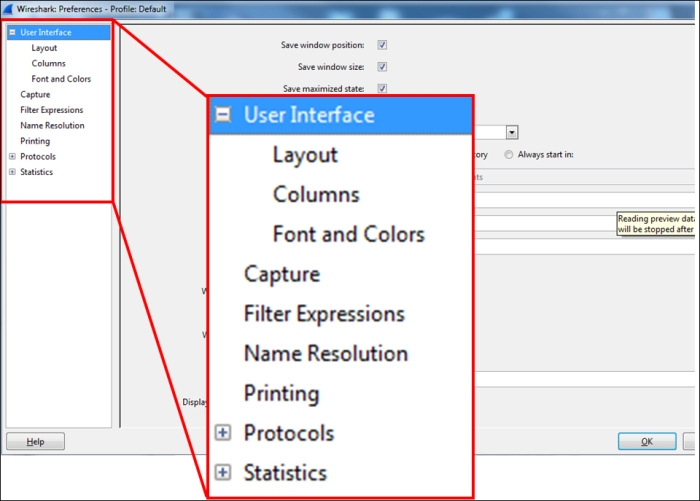Image resolution: width=700 pixels, height=501 pixels.
Task: Click the Reading preview data tooltip text
Action: point(656,224)
